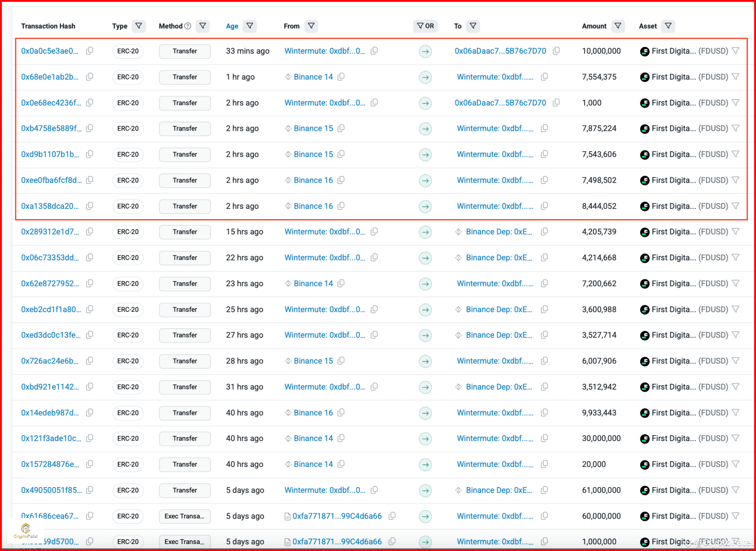Click Transfer method in 33 mins ago row

pos(185,51)
